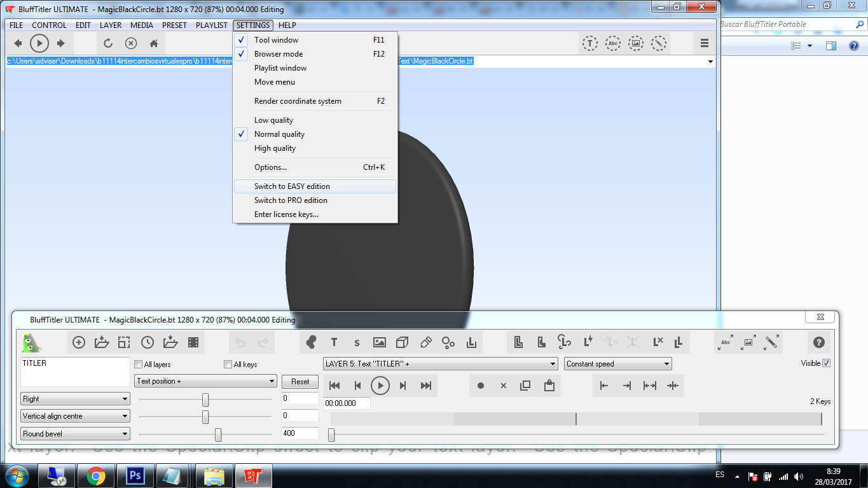The width and height of the screenshot is (868, 488).
Task: Click the small x delete key icon
Action: tap(503, 386)
